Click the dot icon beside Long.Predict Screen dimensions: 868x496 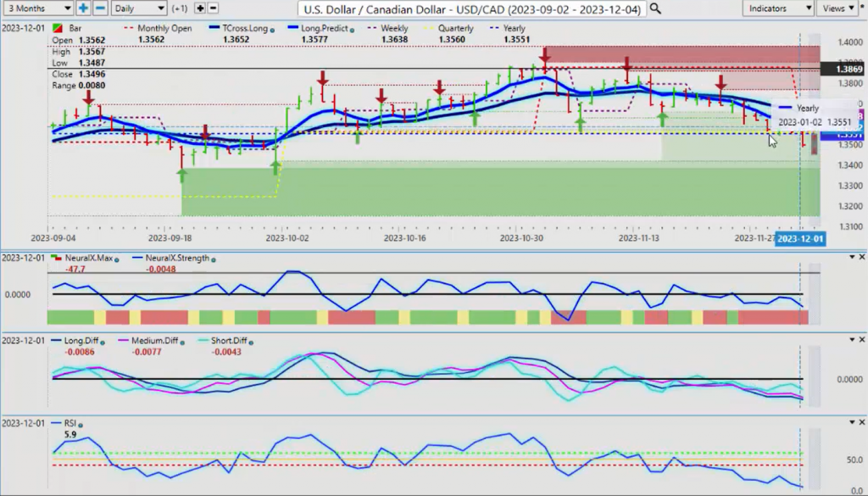[x=353, y=30]
